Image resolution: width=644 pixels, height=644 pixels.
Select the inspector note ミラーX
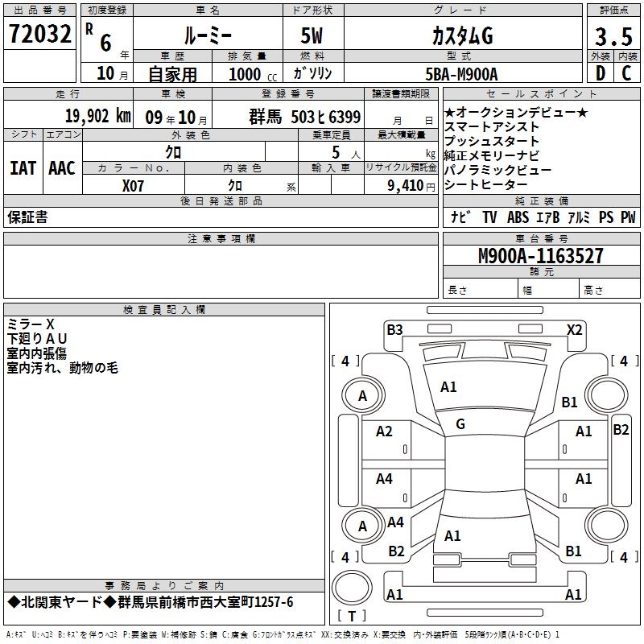coord(31,324)
